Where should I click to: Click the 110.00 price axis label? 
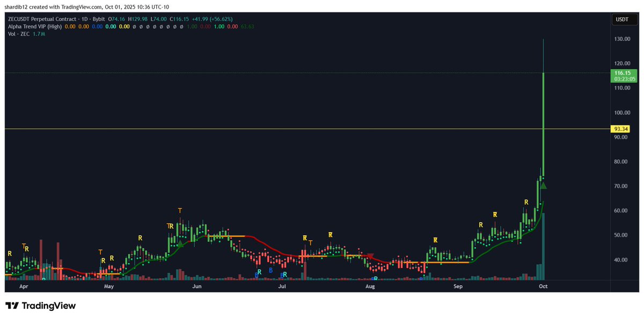[623, 88]
